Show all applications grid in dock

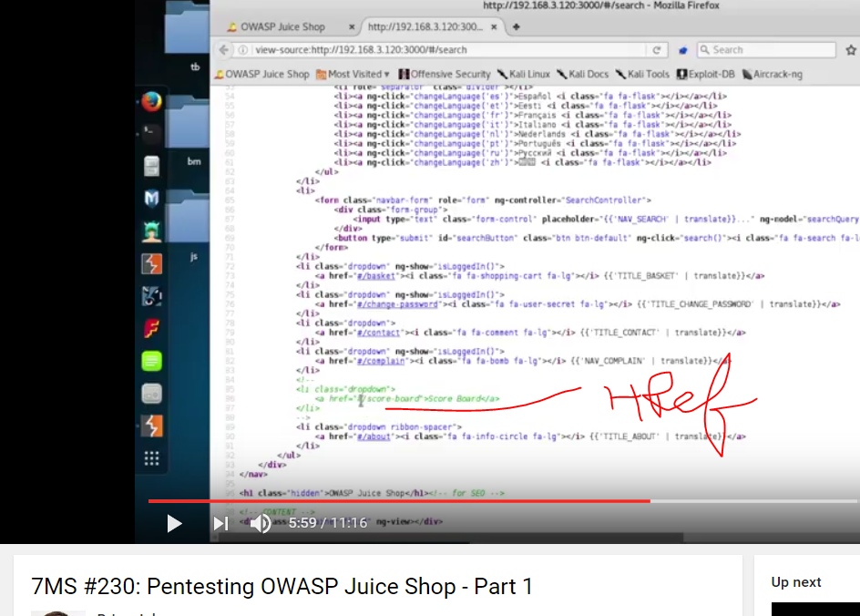coord(151,458)
